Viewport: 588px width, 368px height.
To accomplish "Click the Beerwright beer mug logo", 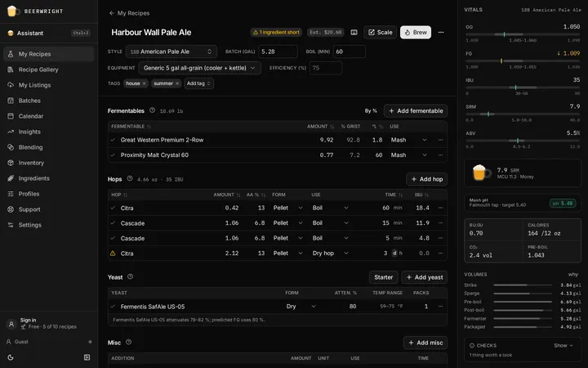I will (13, 11).
